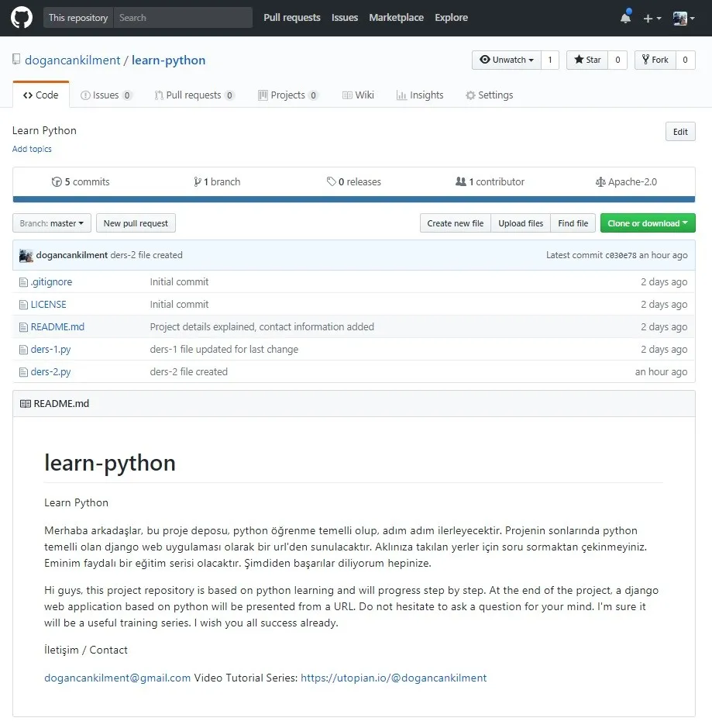This screenshot has height=728, width=712.
Task: Go to Explore
Action: tap(452, 18)
